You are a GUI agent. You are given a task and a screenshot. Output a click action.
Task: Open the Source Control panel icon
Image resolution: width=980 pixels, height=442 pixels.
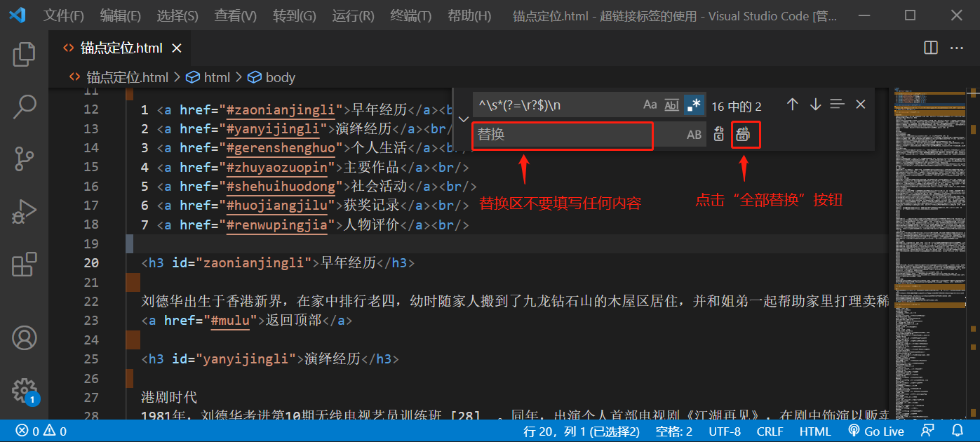pos(25,159)
